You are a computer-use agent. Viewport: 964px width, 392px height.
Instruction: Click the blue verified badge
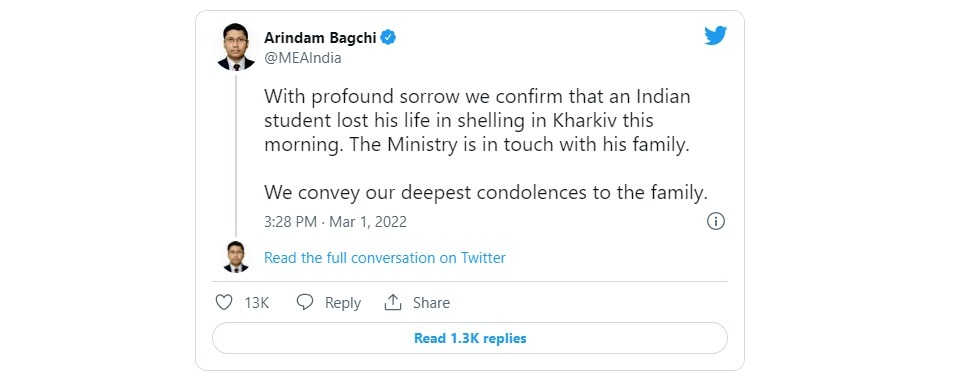[389, 37]
